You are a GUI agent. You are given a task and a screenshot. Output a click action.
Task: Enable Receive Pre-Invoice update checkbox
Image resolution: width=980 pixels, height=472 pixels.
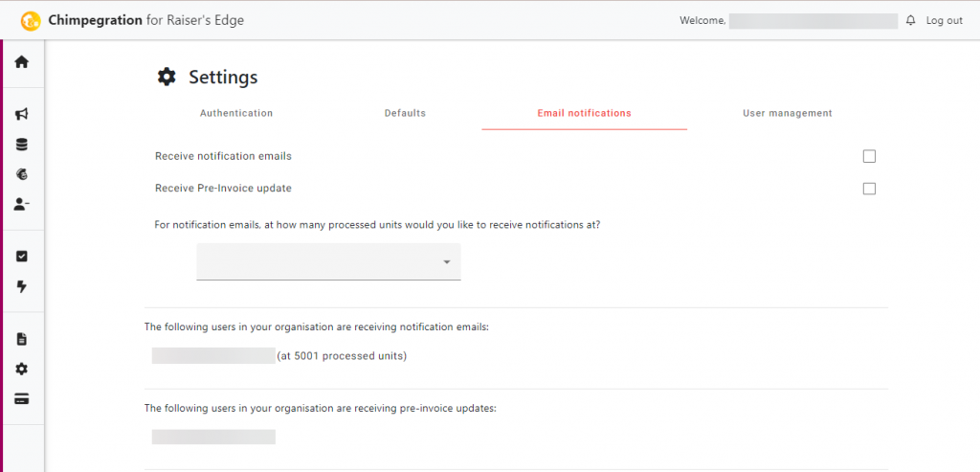869,189
